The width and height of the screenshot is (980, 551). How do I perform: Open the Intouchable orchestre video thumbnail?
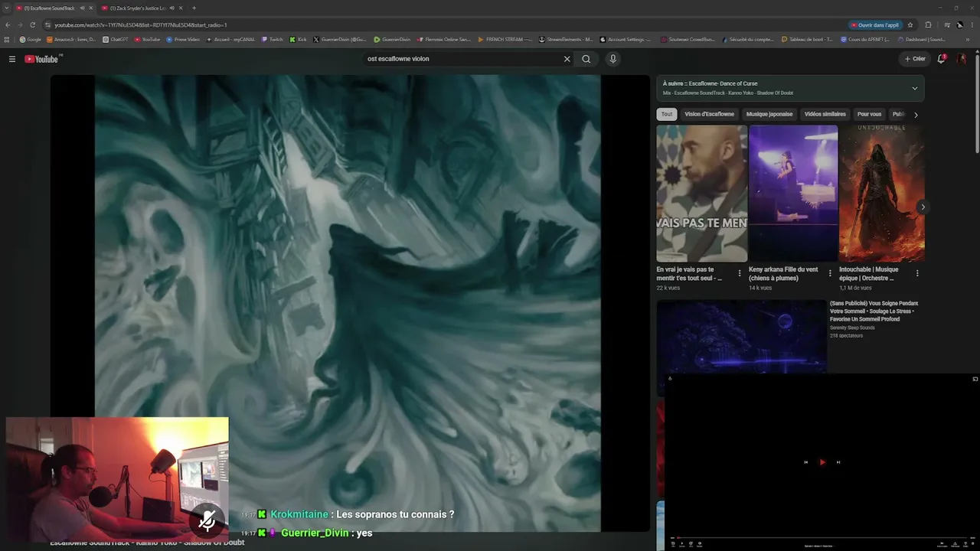[882, 194]
